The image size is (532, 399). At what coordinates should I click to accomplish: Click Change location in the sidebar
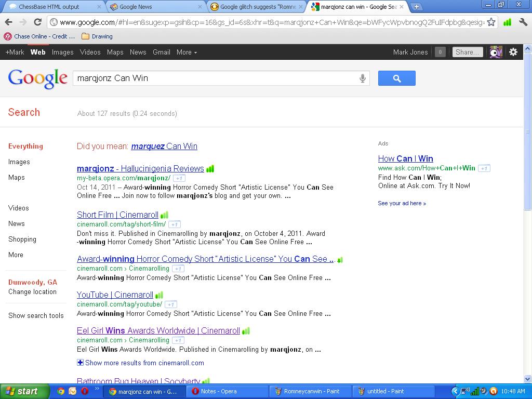(x=32, y=292)
